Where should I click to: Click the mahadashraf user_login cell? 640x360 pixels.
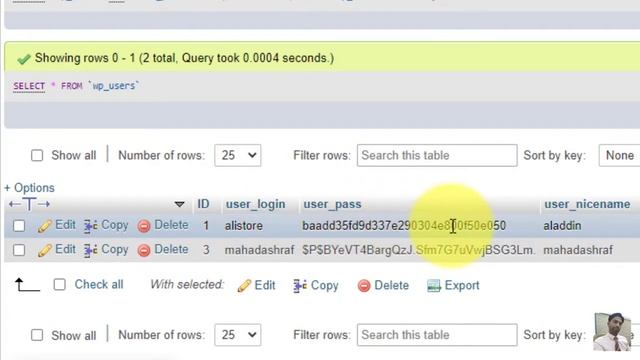260,250
